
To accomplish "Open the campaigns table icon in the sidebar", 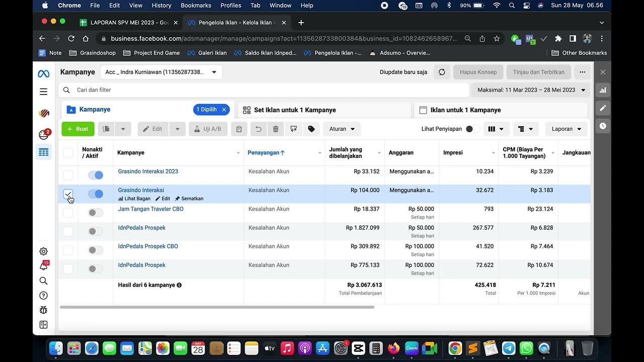I will pos(44,152).
